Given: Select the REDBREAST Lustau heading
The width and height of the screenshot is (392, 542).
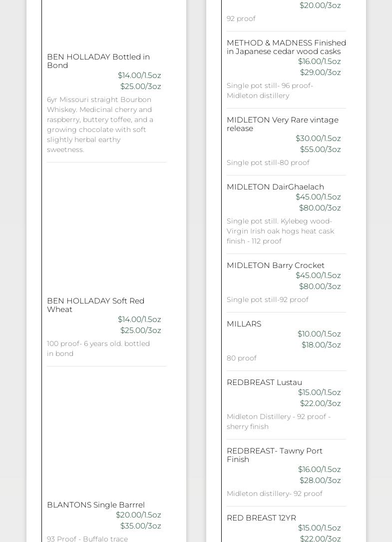Looking at the screenshot, I should (264, 382).
